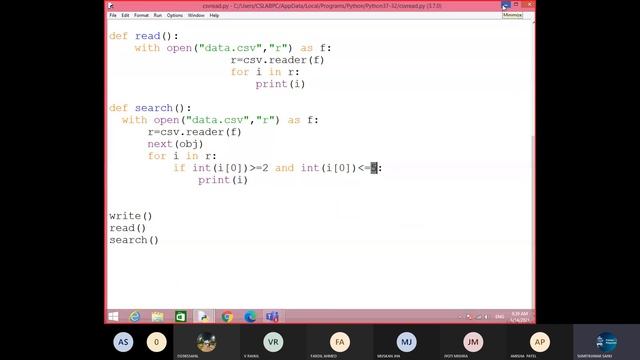Viewport: 640px width, 360px height.
Task: Click the taskbar clock showing date
Action: tap(520, 317)
